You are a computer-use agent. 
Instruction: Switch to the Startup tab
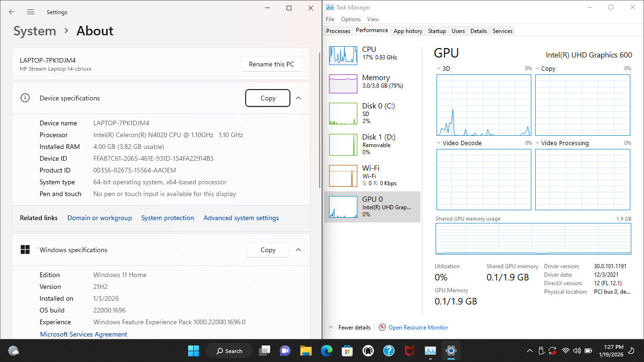[x=437, y=31]
